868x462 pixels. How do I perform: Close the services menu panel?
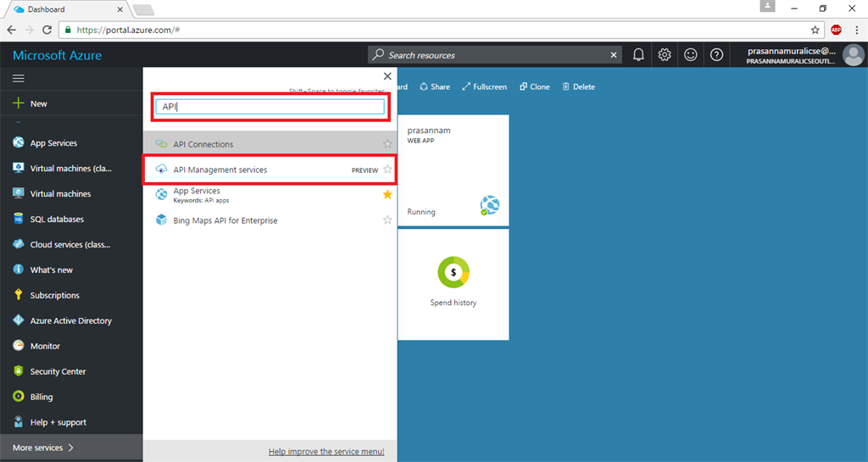[387, 76]
